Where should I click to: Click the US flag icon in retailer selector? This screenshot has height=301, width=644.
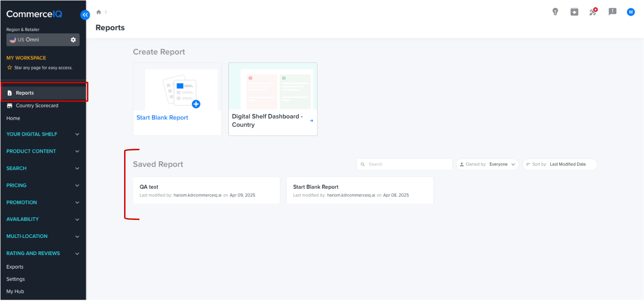pyautogui.click(x=13, y=40)
